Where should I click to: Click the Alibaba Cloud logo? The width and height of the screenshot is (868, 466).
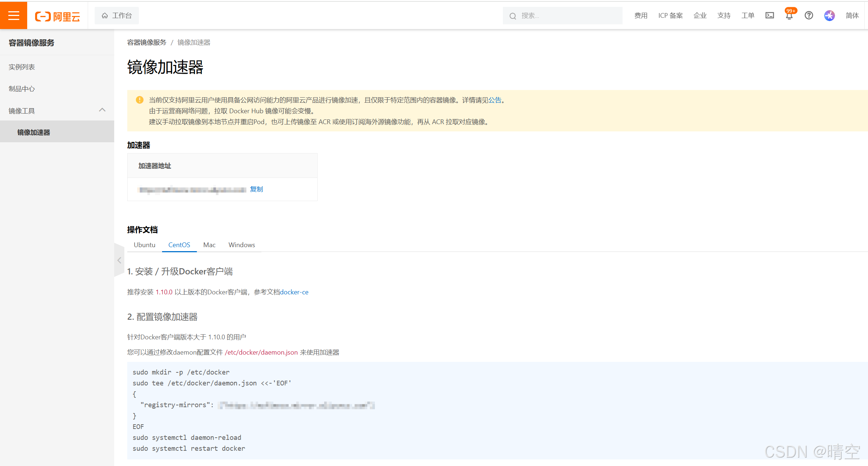[57, 16]
